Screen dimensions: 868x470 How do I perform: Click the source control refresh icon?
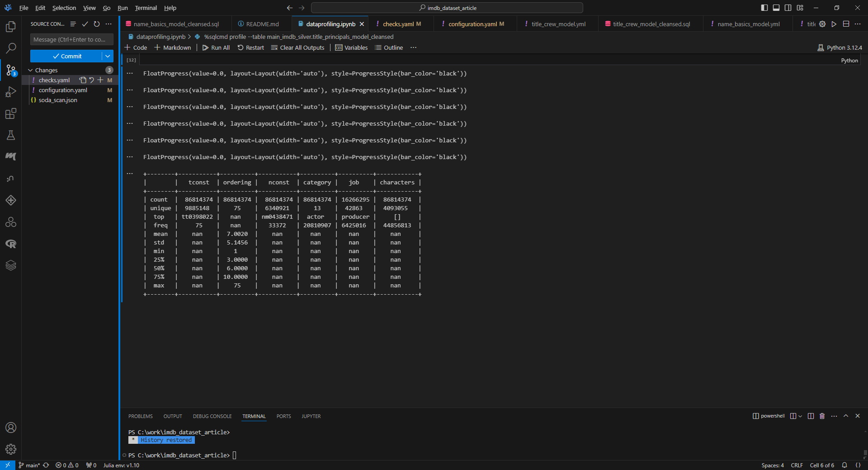coord(97,24)
